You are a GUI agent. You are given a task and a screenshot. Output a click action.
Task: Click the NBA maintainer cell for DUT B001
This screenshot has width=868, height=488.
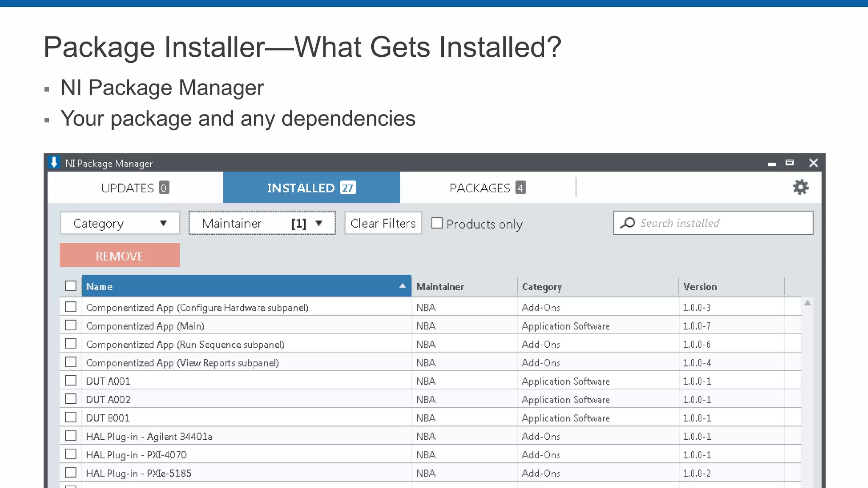coord(426,418)
